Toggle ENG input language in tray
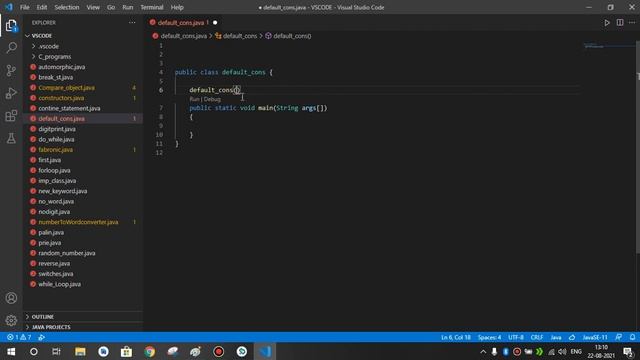Viewport: 640px width, 360px height. point(576,351)
